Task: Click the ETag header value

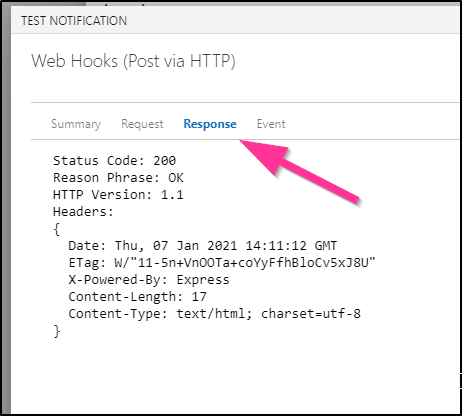Action: (245, 263)
